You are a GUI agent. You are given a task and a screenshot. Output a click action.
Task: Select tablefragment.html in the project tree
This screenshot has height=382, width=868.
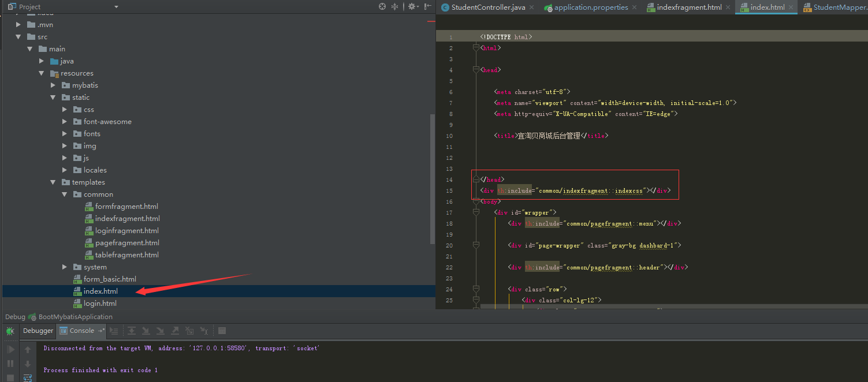tap(122, 255)
